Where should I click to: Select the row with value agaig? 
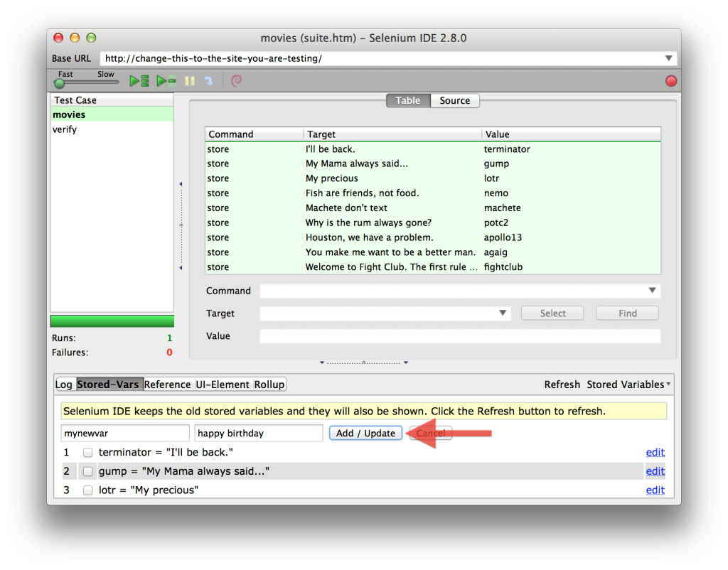(433, 252)
